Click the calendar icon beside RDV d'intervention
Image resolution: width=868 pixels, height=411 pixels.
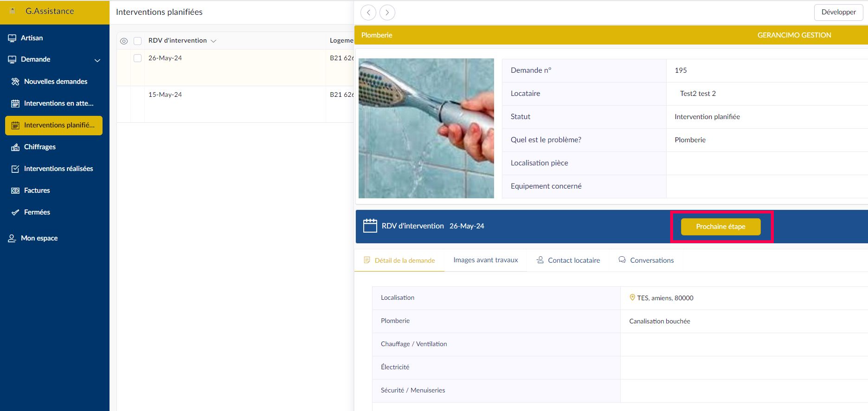[370, 226]
